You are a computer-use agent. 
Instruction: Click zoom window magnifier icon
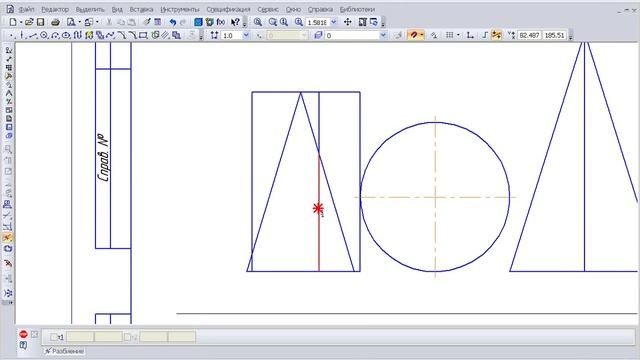tap(258, 22)
